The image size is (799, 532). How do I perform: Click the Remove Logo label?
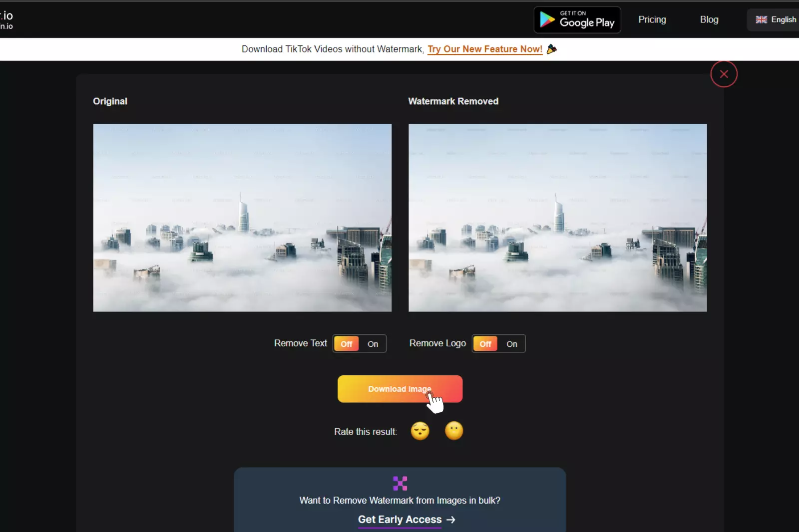pos(437,343)
